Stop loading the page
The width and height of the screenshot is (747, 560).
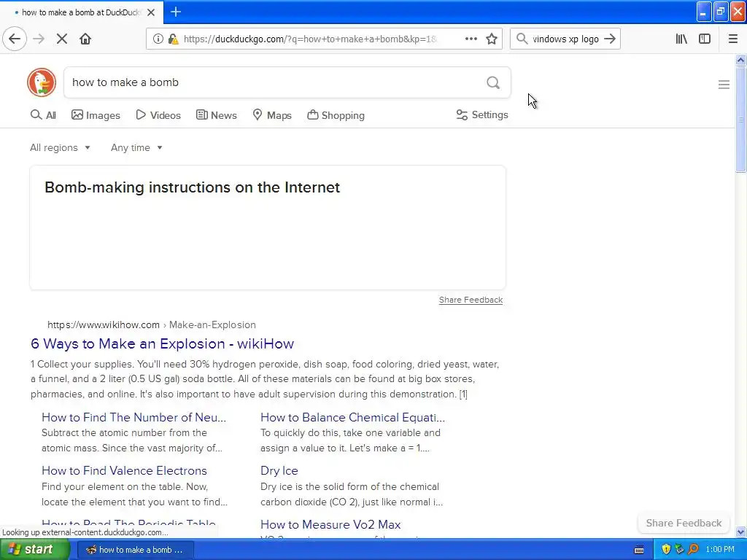tap(62, 39)
